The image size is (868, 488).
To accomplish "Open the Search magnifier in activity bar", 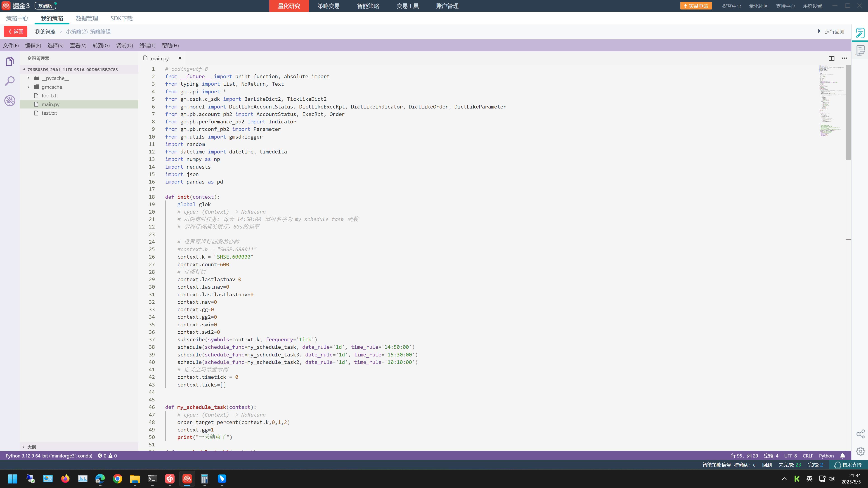I will pyautogui.click(x=10, y=81).
